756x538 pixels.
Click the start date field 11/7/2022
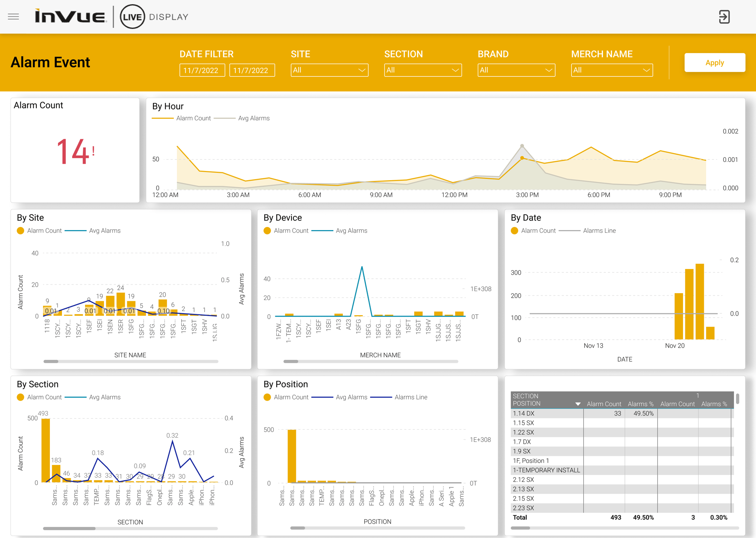click(202, 70)
